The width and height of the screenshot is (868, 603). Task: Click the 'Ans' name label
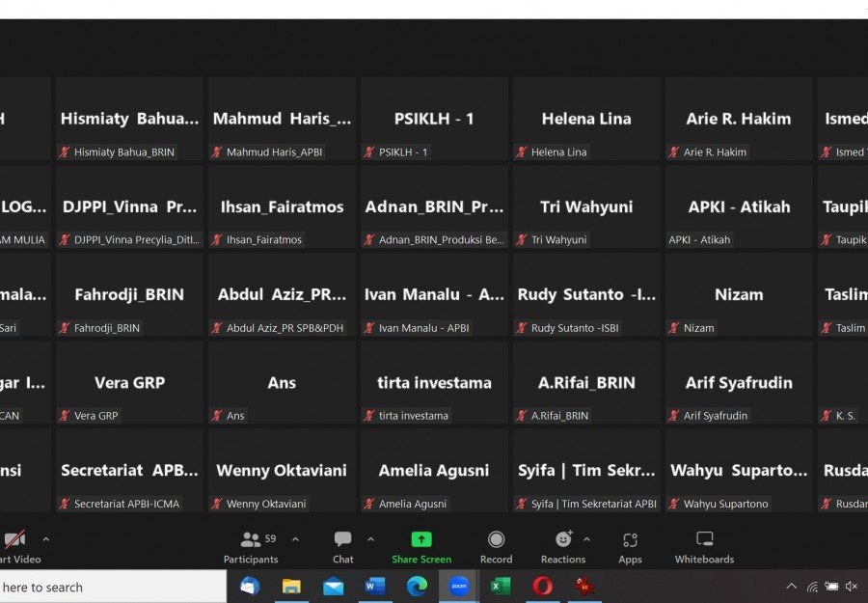235,415
